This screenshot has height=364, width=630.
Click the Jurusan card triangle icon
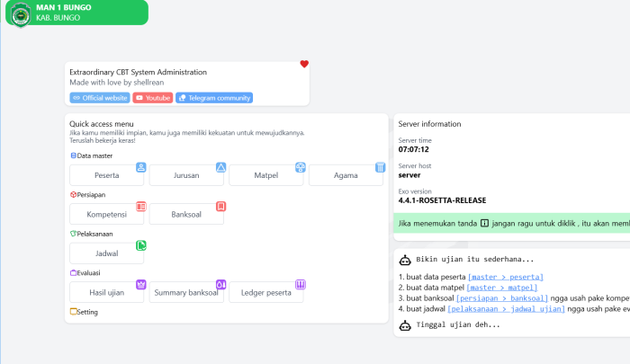(x=220, y=167)
